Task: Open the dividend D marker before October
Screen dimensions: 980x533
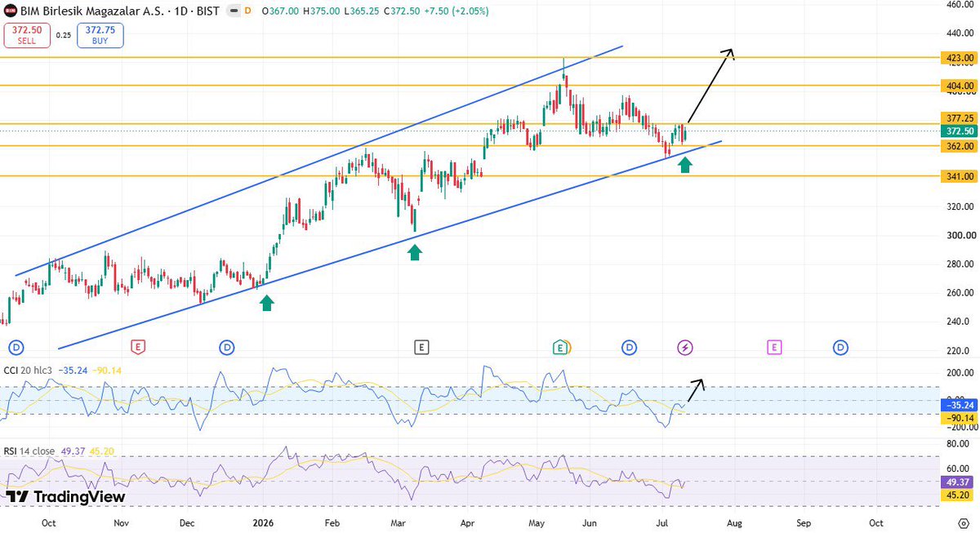Action: [x=16, y=347]
